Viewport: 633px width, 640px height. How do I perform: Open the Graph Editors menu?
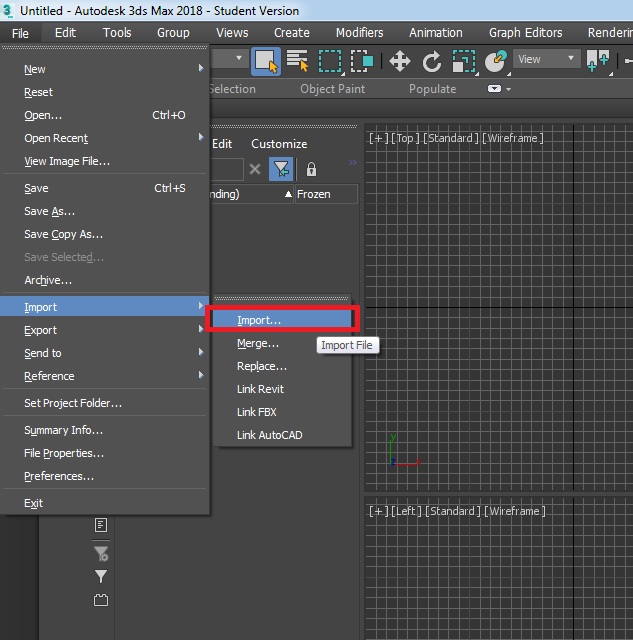pos(526,33)
